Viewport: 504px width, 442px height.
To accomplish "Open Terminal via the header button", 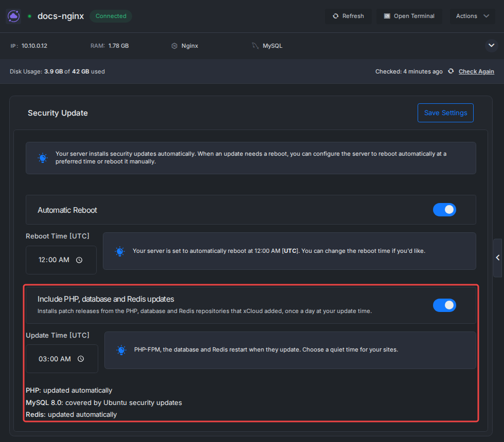I will (x=409, y=16).
